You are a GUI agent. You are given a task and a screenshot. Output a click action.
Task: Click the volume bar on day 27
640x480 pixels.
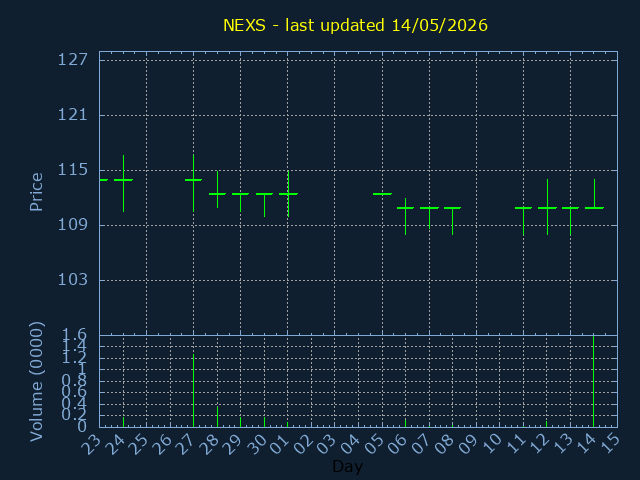(x=193, y=391)
